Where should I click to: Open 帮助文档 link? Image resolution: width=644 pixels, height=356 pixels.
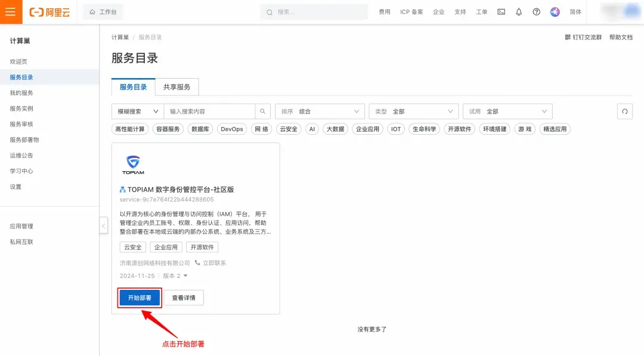point(621,38)
